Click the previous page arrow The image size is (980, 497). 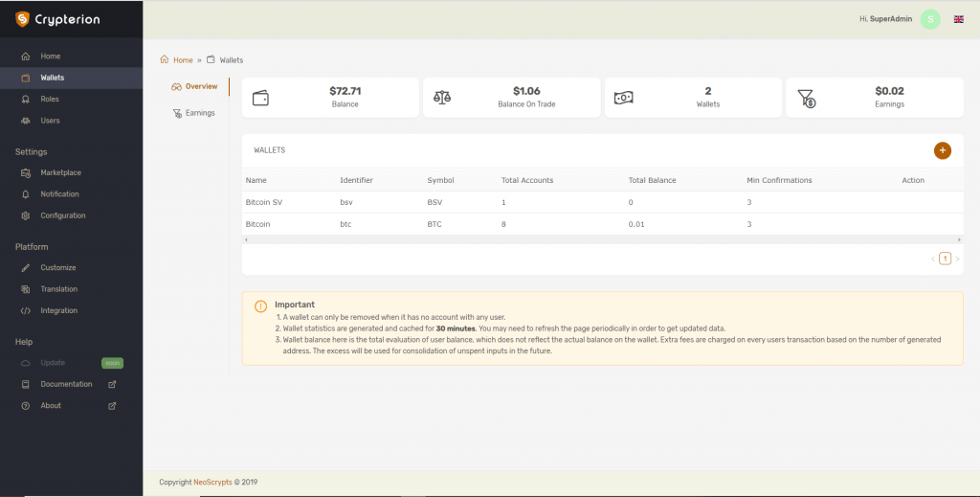tap(932, 259)
